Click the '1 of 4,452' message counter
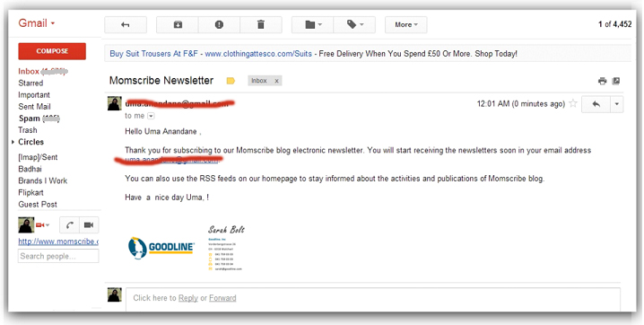 click(x=614, y=24)
